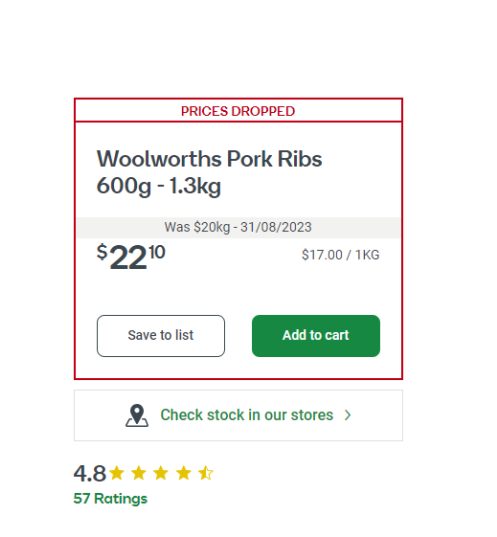The image size is (497, 537).
Task: Click the 4.8 rating score
Action: pos(90,473)
